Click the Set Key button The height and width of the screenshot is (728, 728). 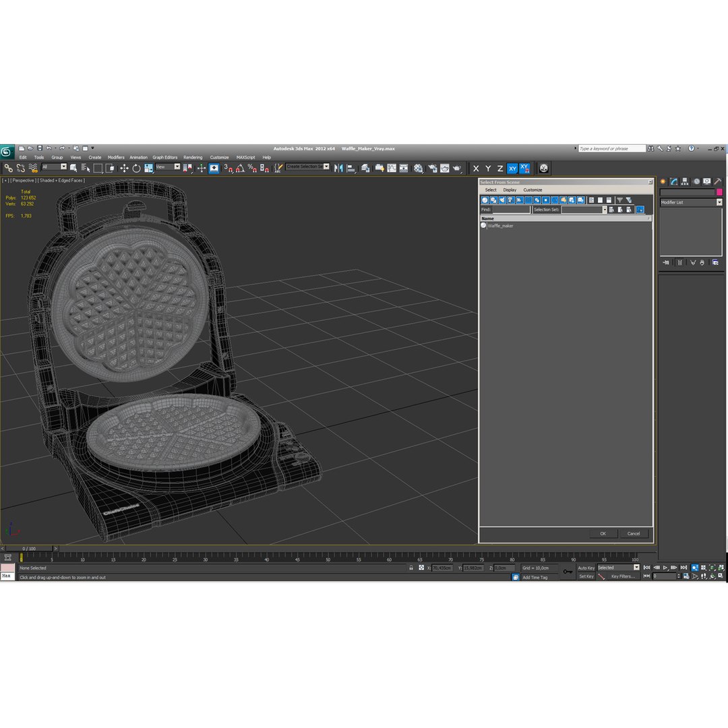tap(586, 576)
